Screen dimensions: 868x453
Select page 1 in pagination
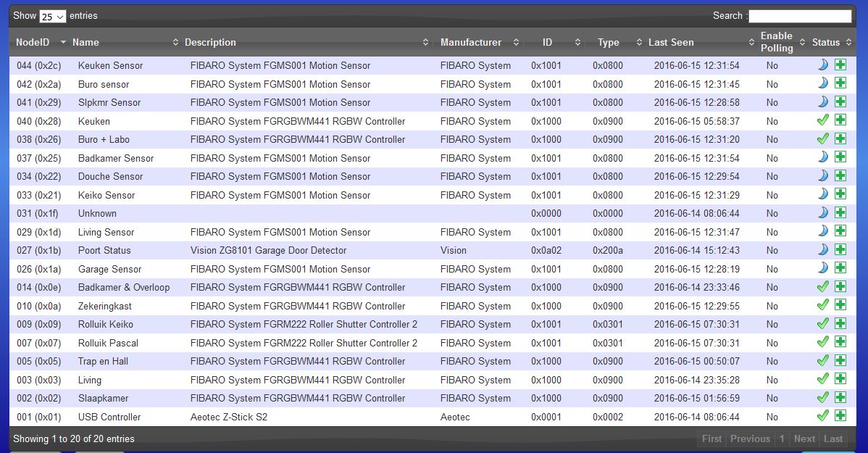[x=782, y=439]
